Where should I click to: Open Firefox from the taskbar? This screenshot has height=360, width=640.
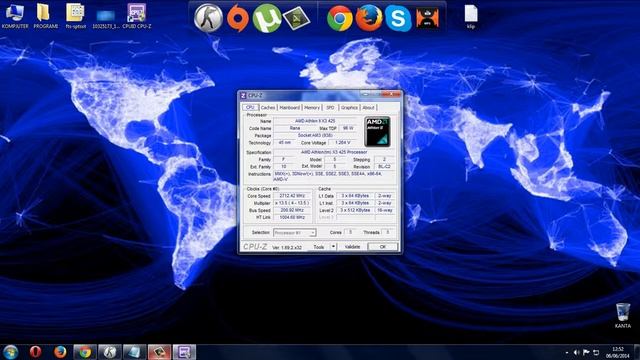[x=60, y=351]
